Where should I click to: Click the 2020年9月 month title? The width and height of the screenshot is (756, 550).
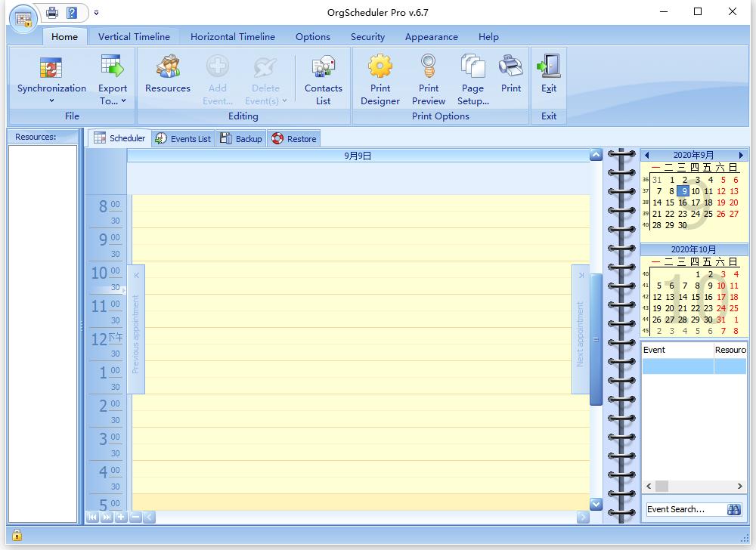693,155
